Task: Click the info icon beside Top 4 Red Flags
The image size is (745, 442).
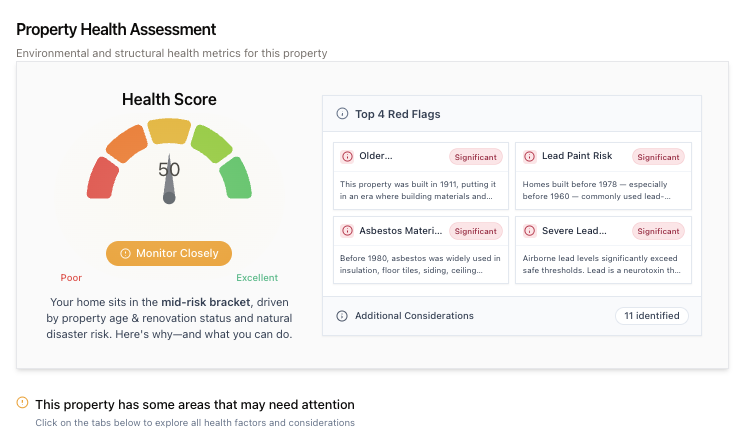Action: coord(342,114)
